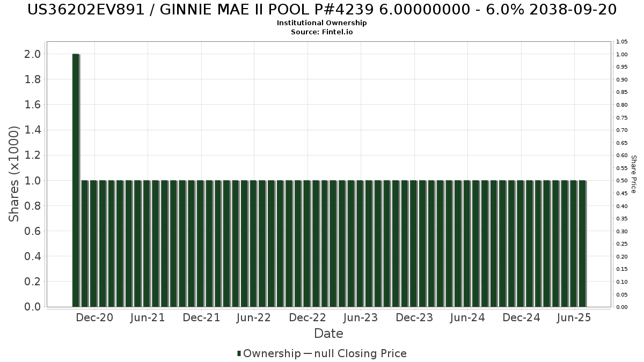
Task: Click the 'Dec-23' x-axis label
Action: 414,317
